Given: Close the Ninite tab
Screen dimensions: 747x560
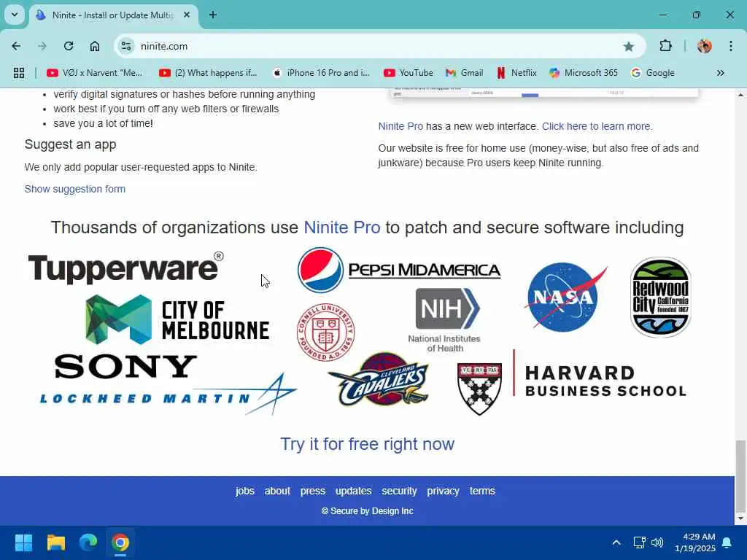Looking at the screenshot, I should [x=187, y=15].
